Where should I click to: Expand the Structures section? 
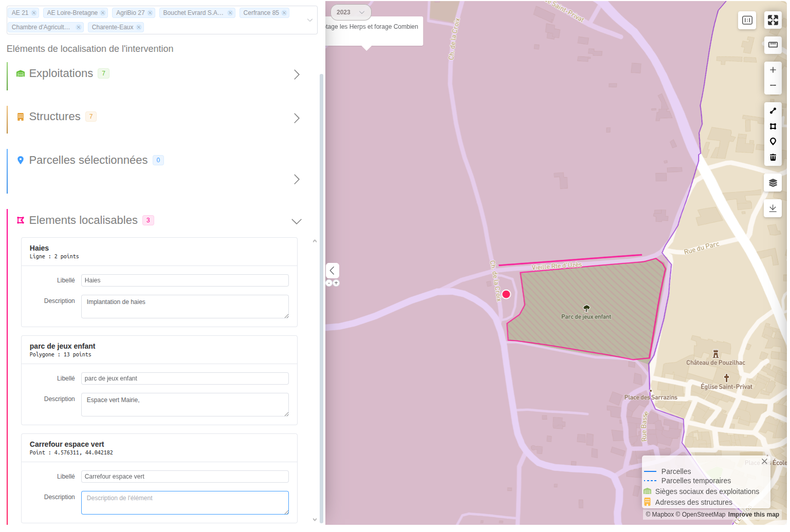tap(297, 118)
